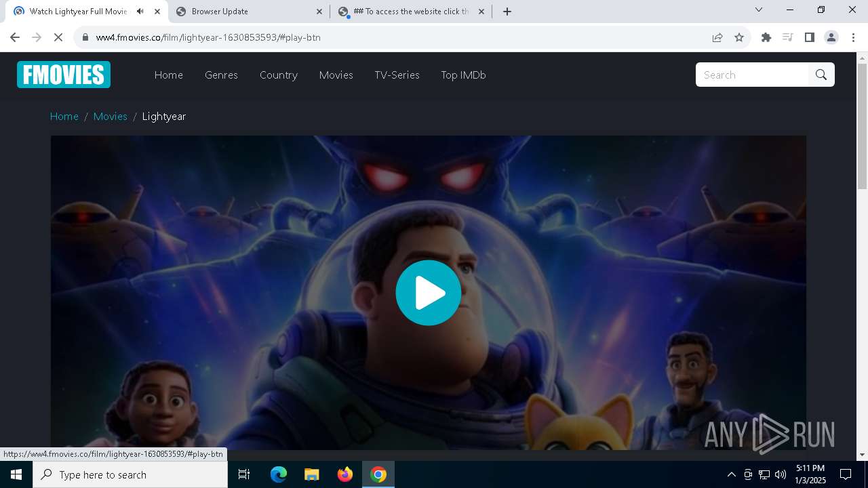
Task: Click the search magnifier button
Action: pos(821,75)
